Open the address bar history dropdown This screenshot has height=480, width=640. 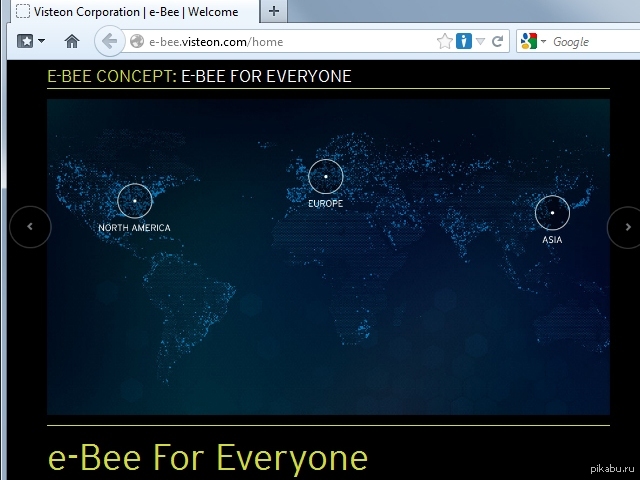[x=480, y=41]
